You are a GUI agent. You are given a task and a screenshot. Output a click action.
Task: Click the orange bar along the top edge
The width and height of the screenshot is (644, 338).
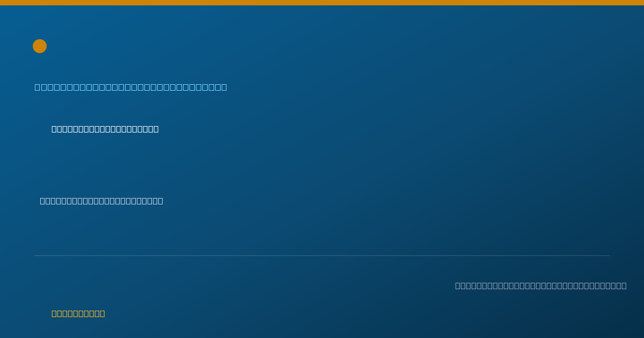[322, 3]
